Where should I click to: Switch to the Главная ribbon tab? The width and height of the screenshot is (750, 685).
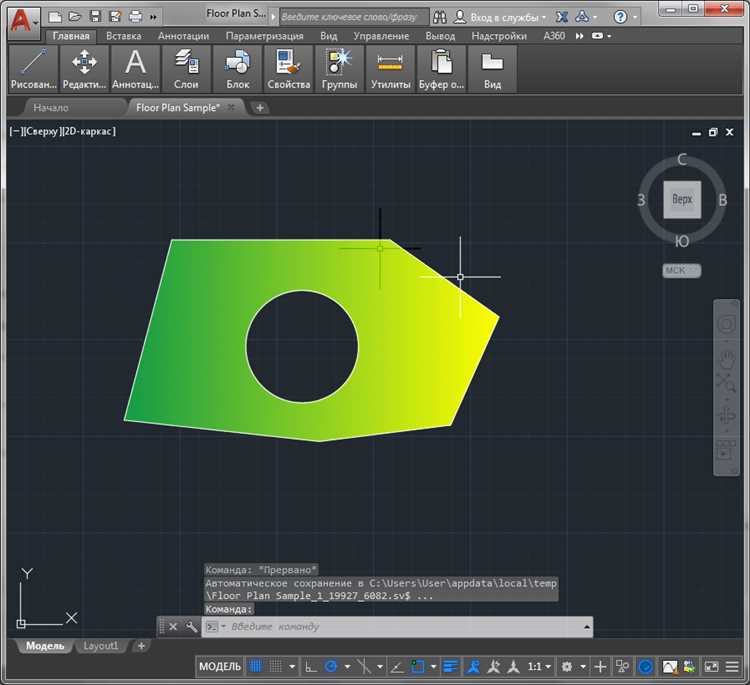coord(71,36)
